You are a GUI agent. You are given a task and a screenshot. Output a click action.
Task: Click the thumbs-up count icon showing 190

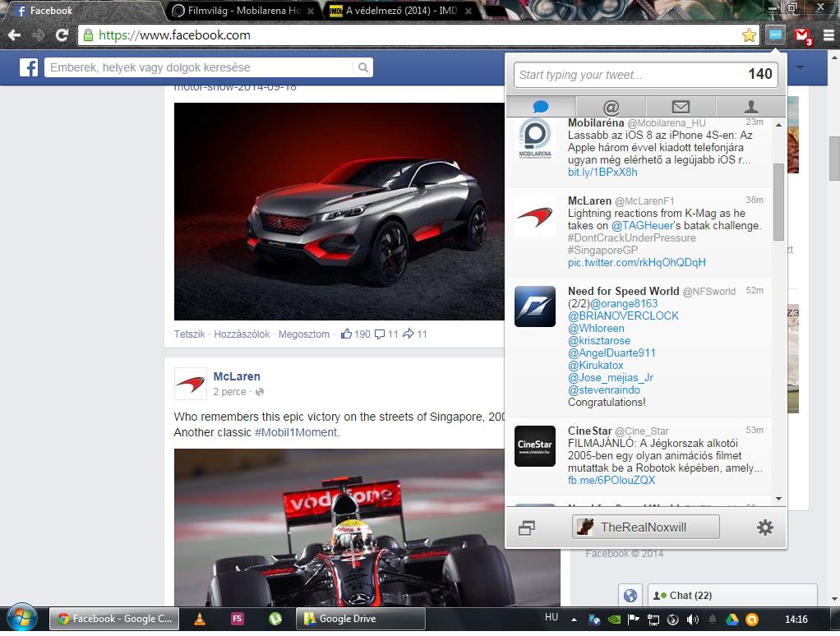coord(346,334)
